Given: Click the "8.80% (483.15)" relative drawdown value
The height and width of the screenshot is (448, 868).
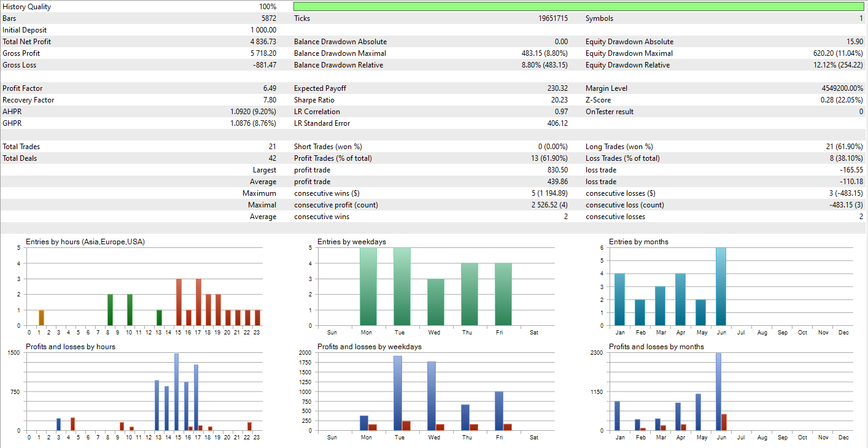Looking at the screenshot, I should [x=544, y=65].
